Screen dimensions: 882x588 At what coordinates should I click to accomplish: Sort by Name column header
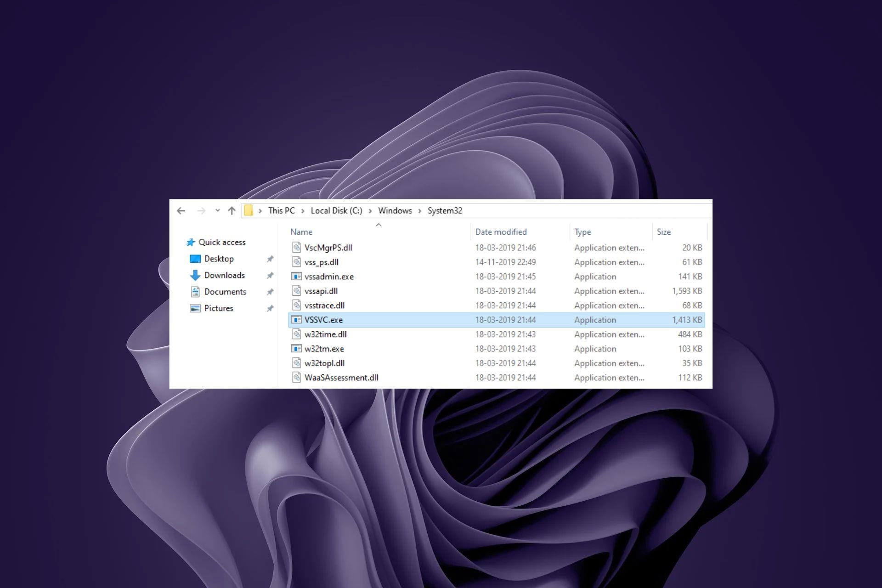coord(301,232)
